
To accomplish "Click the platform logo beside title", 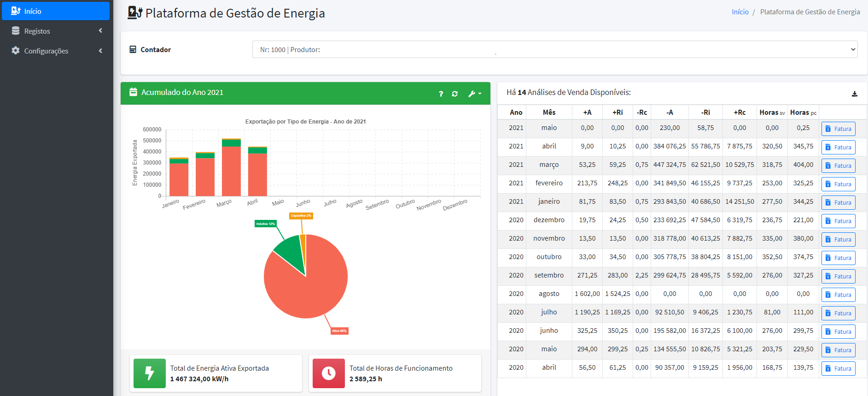I will pyautogui.click(x=134, y=12).
